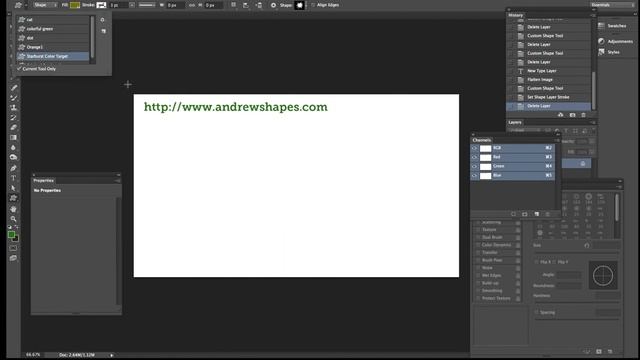Screen dimensions: 640x360
Task: Open the Shape tool mode dropdown
Action: (45, 5)
